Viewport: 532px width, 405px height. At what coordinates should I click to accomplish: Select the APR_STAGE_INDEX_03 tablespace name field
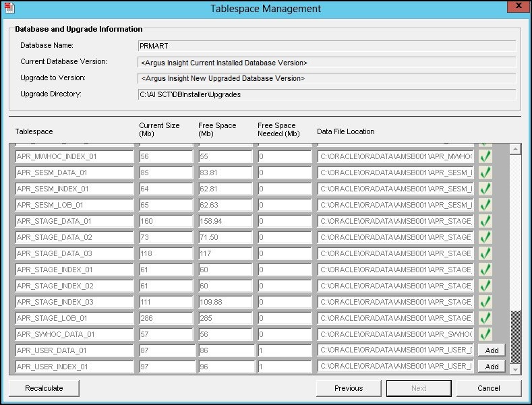point(75,302)
